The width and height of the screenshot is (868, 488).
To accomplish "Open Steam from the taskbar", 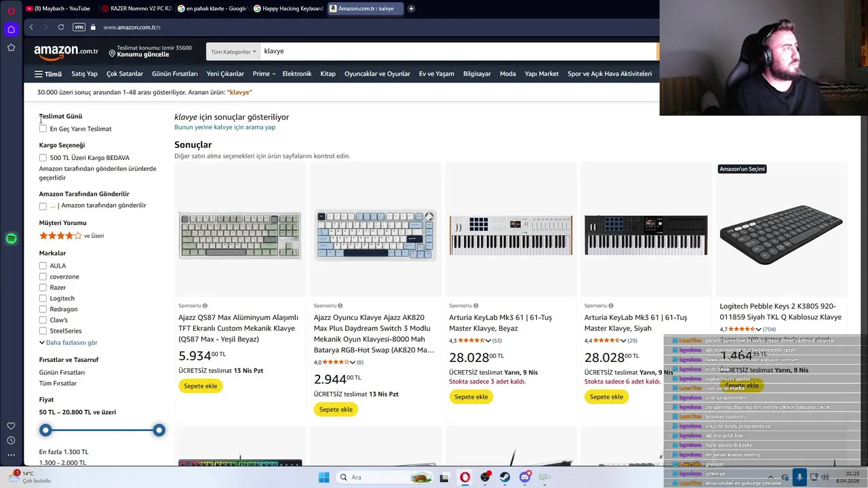I will pos(505,477).
